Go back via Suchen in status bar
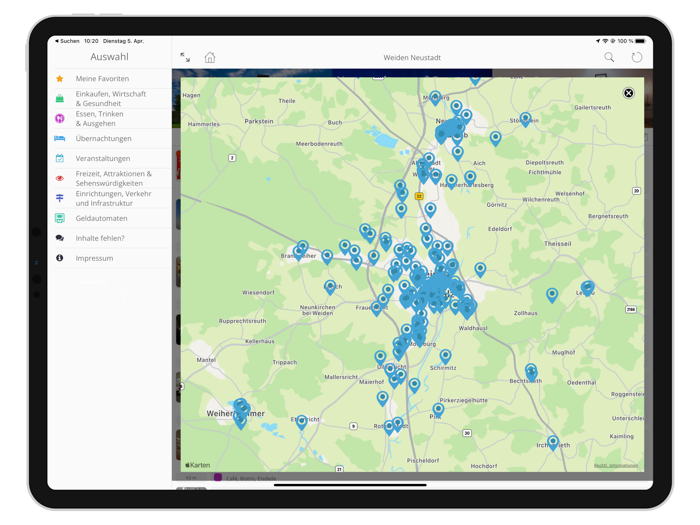Viewport: 700px width, 525px height. (67, 41)
